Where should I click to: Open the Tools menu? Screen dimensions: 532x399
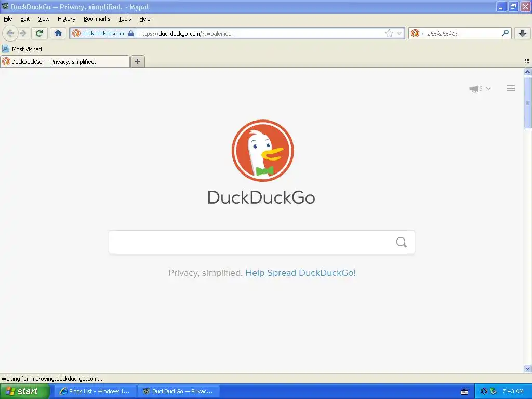pos(125,19)
